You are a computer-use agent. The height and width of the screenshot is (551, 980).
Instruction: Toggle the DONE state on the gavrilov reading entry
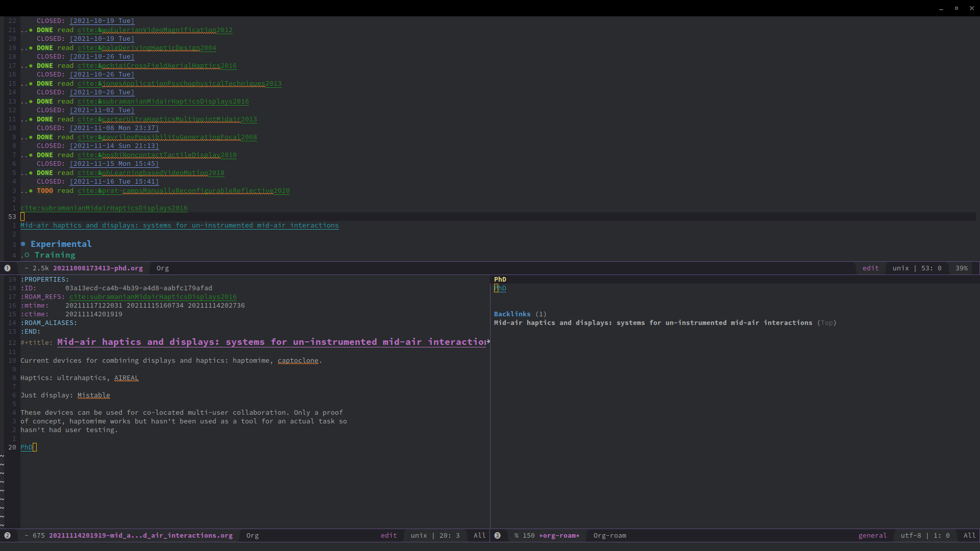45,137
